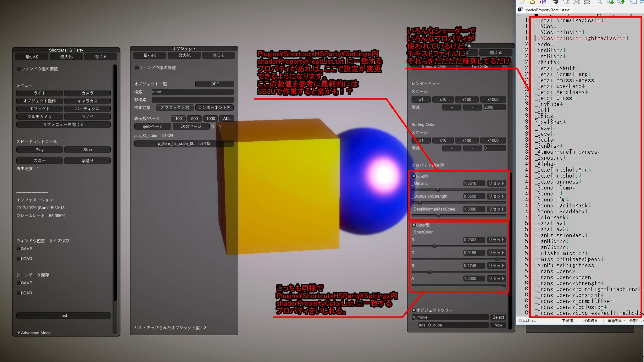The image size is (644, 362).
Task: Click the OcclusionStrength slider track
Action: click(458, 203)
